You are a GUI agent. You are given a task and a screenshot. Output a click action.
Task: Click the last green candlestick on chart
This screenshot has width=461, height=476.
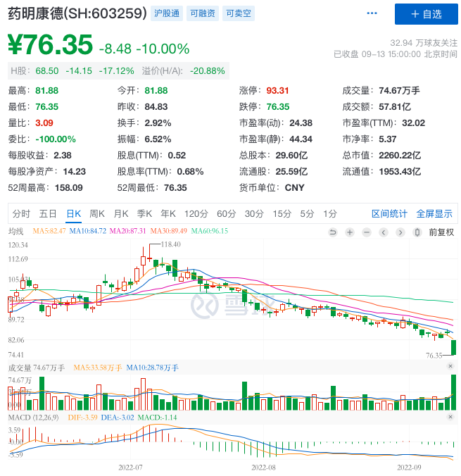[x=454, y=347]
